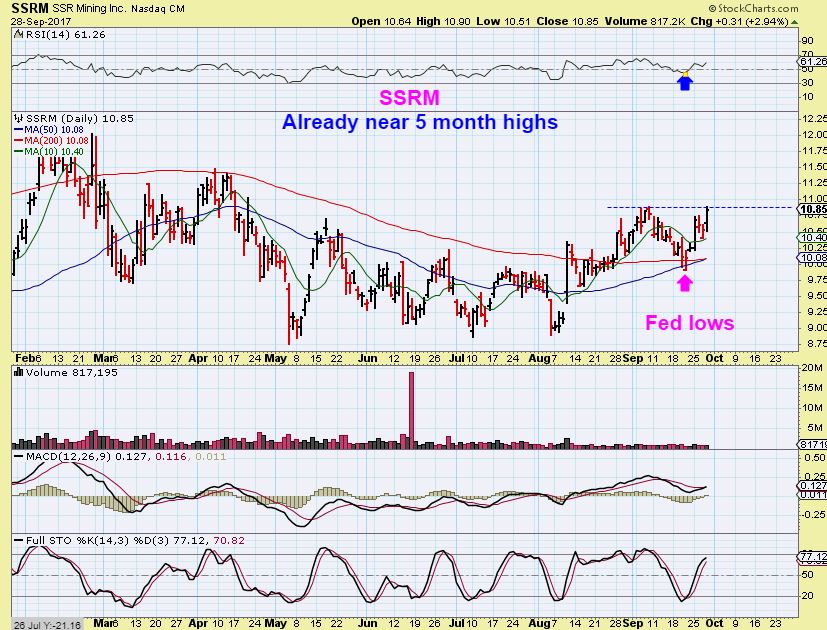Click the Close 10.85 header value
827x630 pixels.
(567, 22)
